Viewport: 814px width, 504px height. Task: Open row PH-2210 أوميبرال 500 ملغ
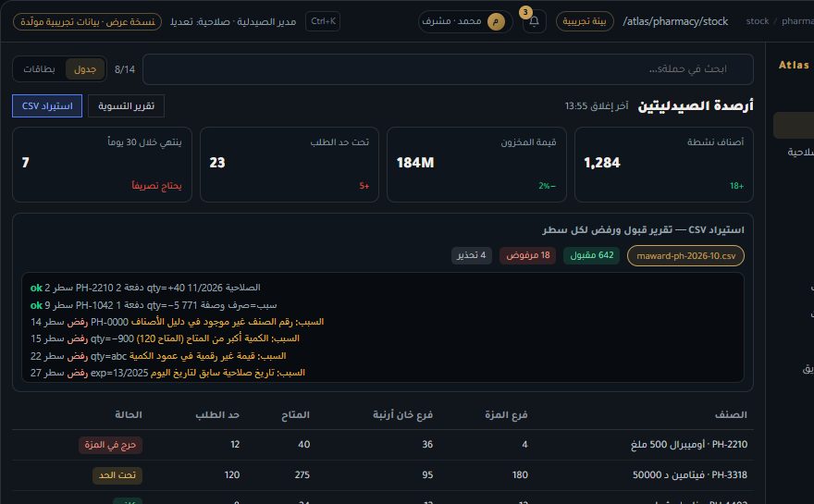pyautogui.click(x=383, y=445)
